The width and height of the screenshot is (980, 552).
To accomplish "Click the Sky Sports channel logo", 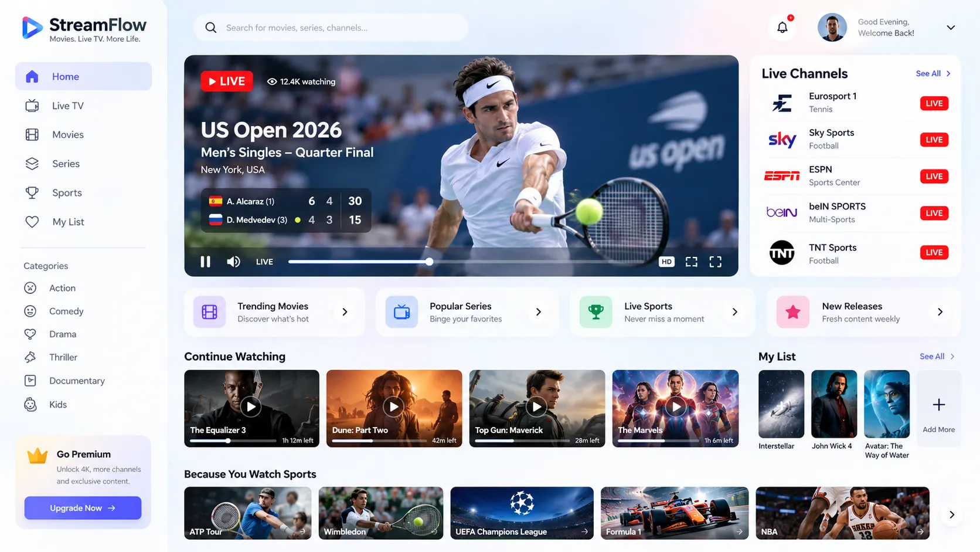I will (x=782, y=140).
